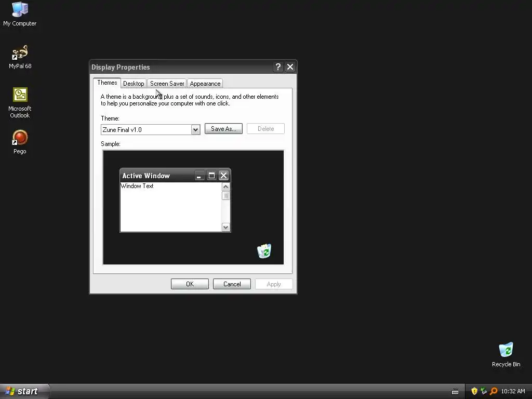Switch to the Screen Saver tab

point(167,84)
